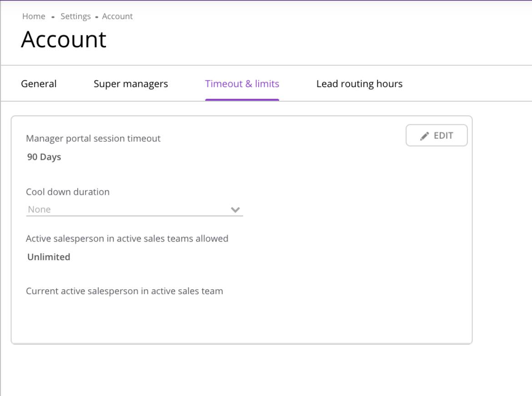Select the 'None' value in Cool down dropdown
This screenshot has height=396, width=532.
point(40,210)
